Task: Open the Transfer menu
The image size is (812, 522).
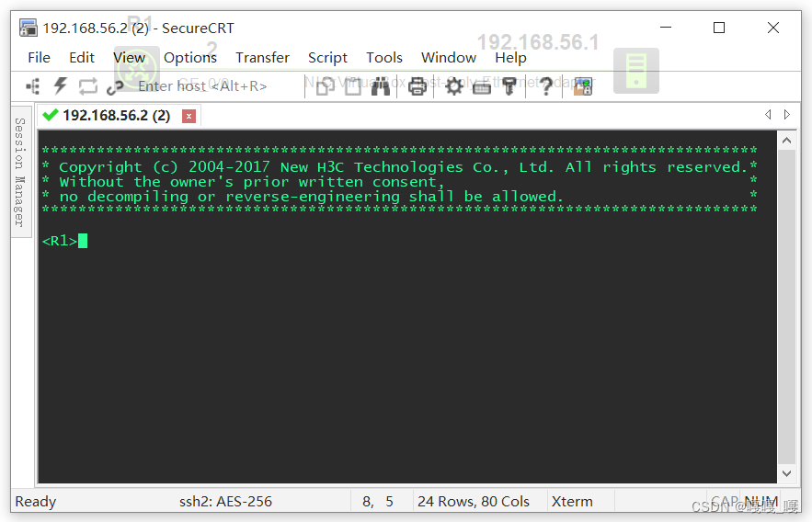Action: pos(263,57)
